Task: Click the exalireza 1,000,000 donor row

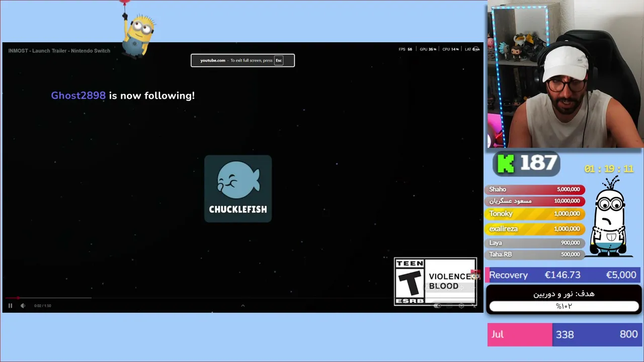Action: (535, 229)
